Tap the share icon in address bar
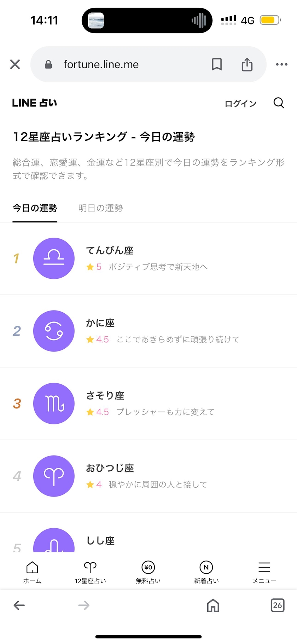 pyautogui.click(x=247, y=64)
